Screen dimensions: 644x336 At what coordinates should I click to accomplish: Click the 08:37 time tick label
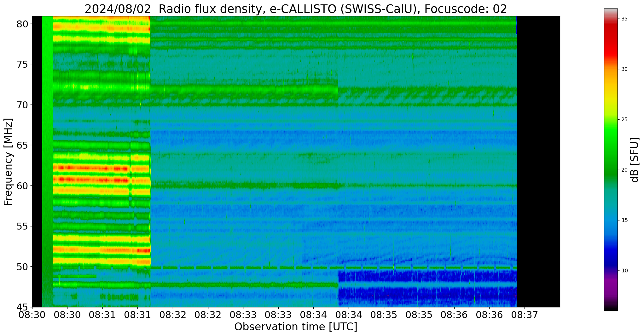click(x=525, y=315)
